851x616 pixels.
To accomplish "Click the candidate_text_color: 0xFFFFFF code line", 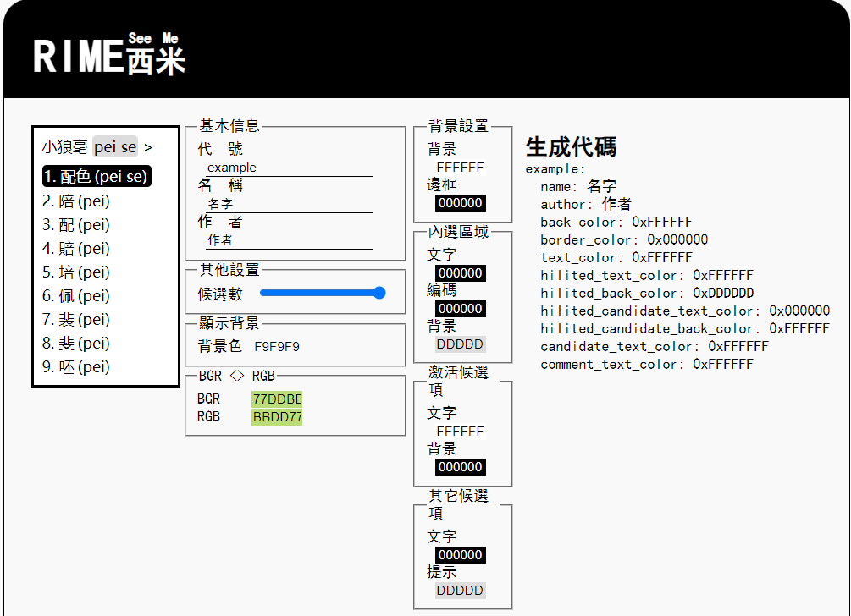I will click(x=655, y=347).
